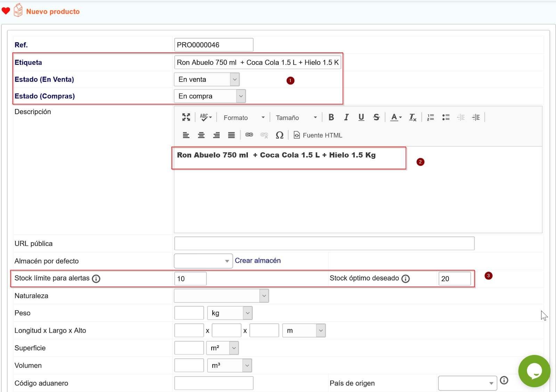This screenshot has height=392, width=556.
Task: Justify text alignment
Action: [x=231, y=135]
